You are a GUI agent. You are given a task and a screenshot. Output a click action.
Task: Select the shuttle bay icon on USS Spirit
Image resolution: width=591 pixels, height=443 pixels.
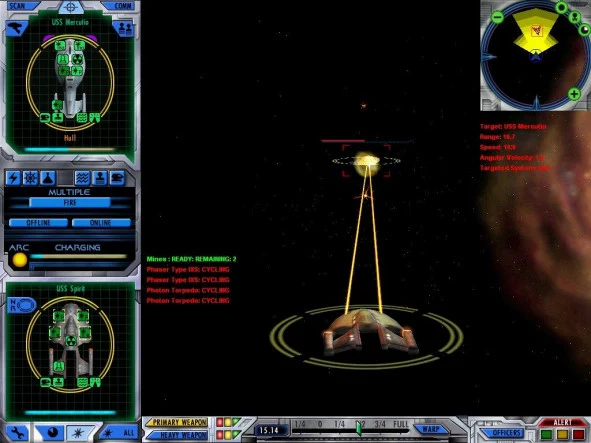(45, 382)
